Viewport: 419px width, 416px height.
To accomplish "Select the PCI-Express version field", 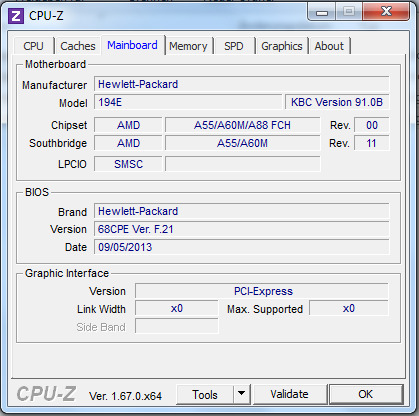I will (x=262, y=291).
